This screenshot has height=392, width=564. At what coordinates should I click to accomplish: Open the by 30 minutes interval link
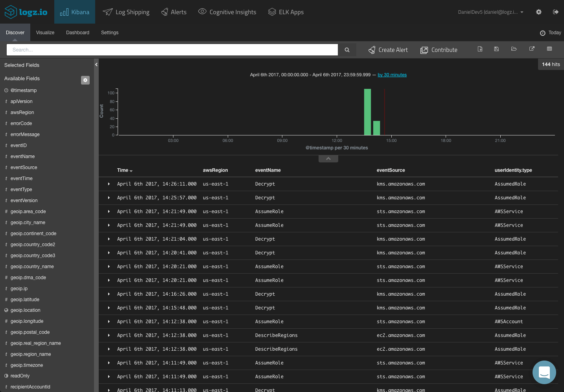click(x=392, y=75)
